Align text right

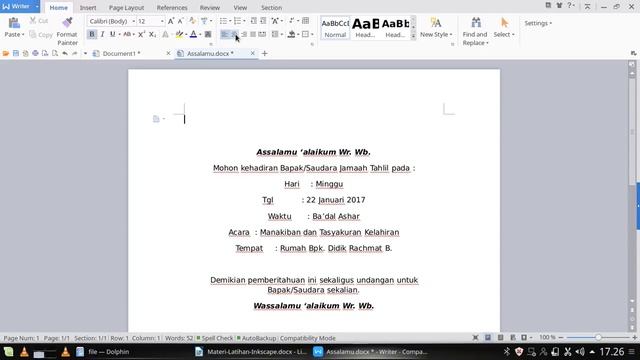click(x=244, y=34)
